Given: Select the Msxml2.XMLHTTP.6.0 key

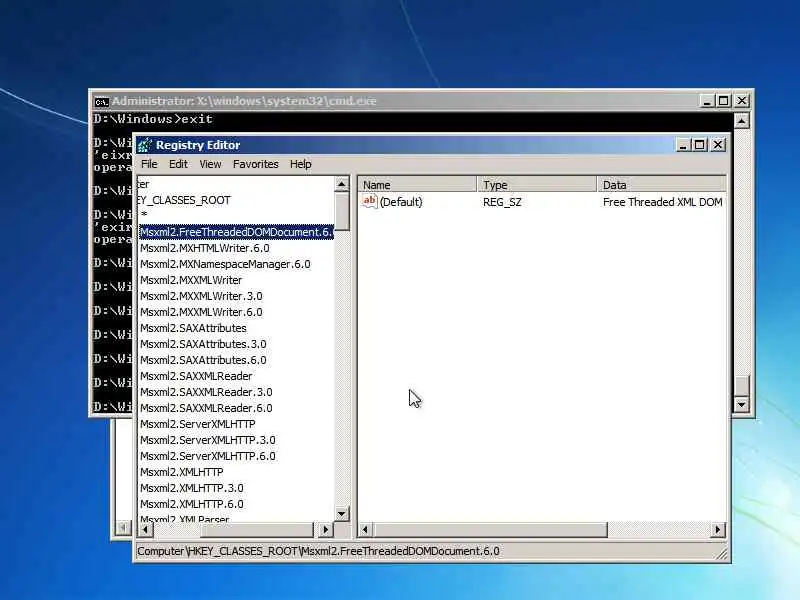Looking at the screenshot, I should pyautogui.click(x=192, y=504).
